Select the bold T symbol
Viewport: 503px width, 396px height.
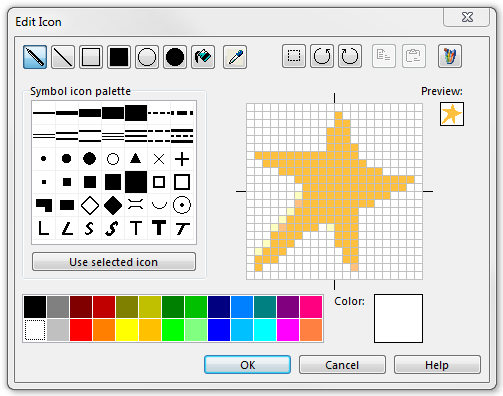[159, 228]
